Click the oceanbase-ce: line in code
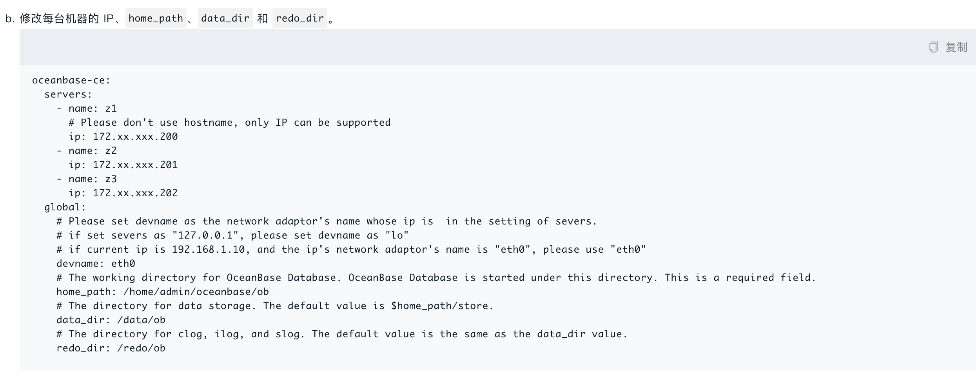This screenshot has width=980, height=380. click(71, 80)
